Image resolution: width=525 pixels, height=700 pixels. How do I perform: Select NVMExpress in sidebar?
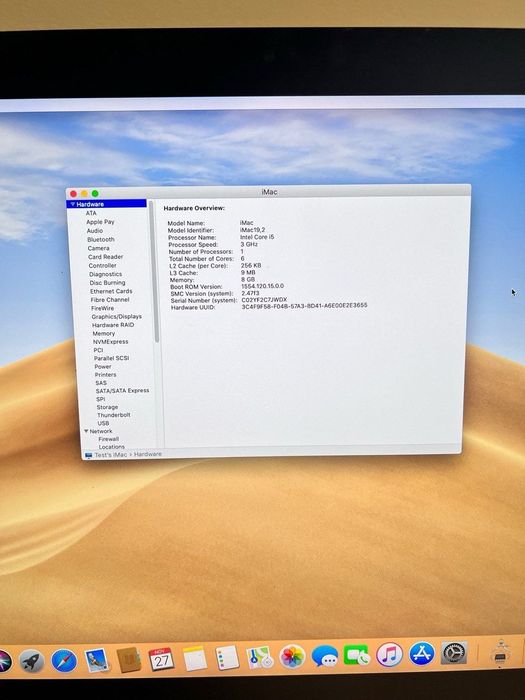click(x=111, y=342)
